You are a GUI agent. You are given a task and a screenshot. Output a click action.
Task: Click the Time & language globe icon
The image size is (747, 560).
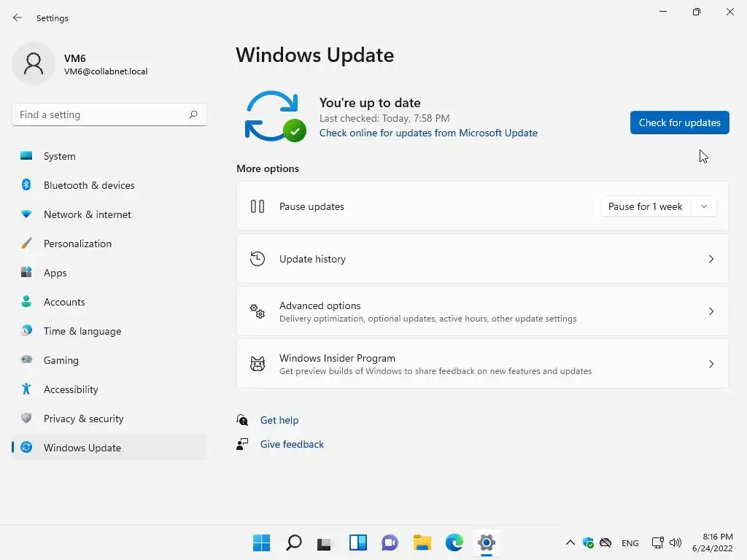pos(26,330)
